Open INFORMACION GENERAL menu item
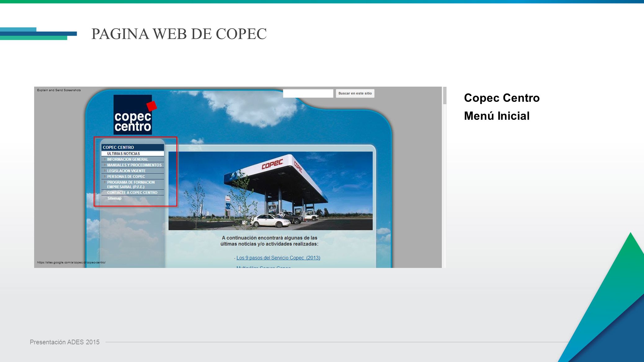The width and height of the screenshot is (644, 362). click(132, 159)
